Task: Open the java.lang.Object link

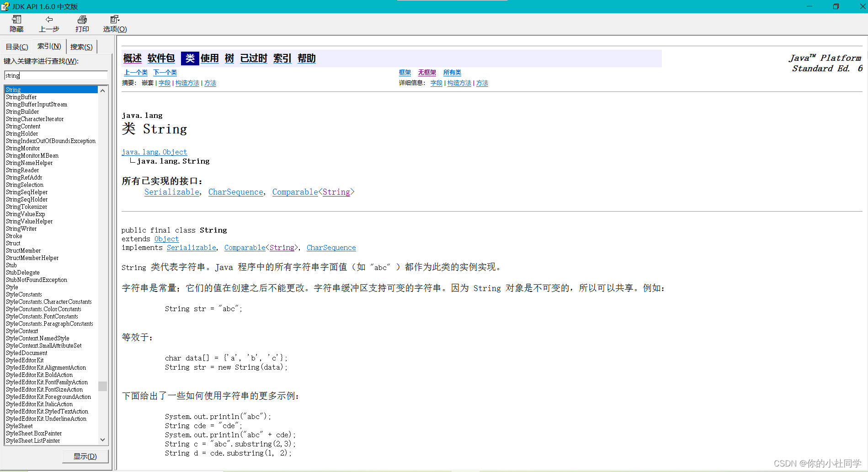Action: [154, 152]
